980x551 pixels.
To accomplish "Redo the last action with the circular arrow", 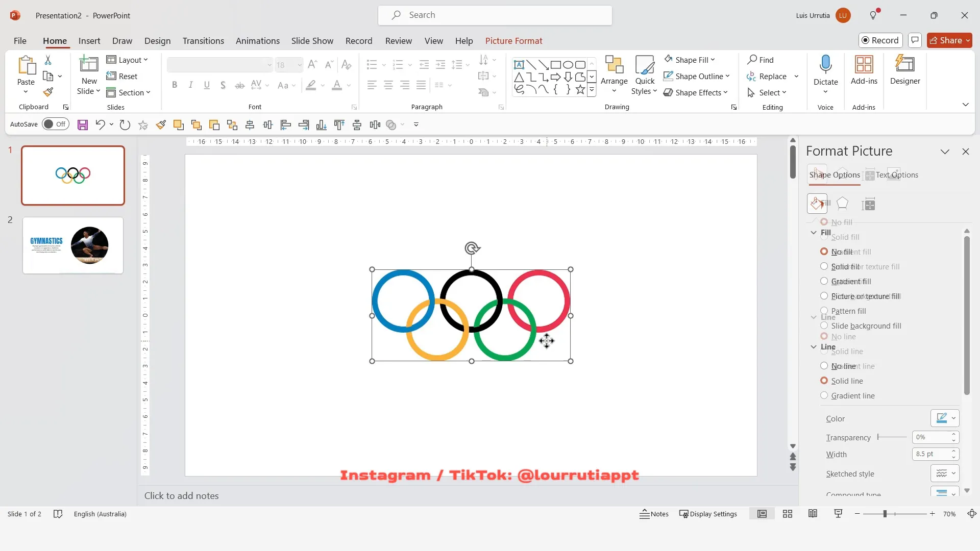I will pyautogui.click(x=125, y=125).
